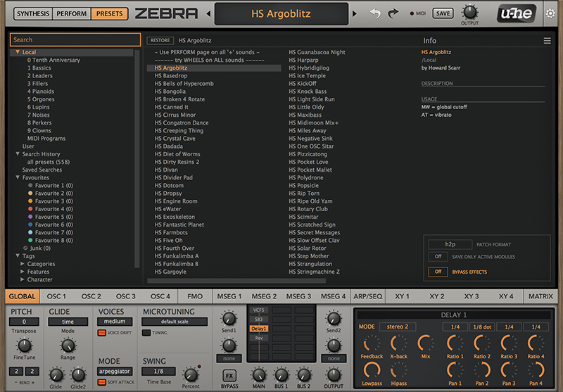Open the Info panel hamburger menu
Screen dimensions: 563x392
click(x=547, y=41)
